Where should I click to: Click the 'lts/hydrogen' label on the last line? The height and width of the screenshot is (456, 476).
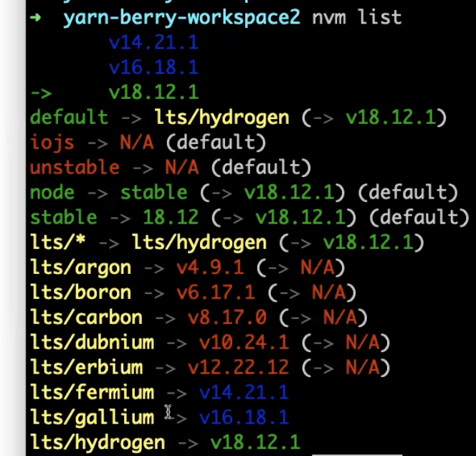[x=97, y=443]
